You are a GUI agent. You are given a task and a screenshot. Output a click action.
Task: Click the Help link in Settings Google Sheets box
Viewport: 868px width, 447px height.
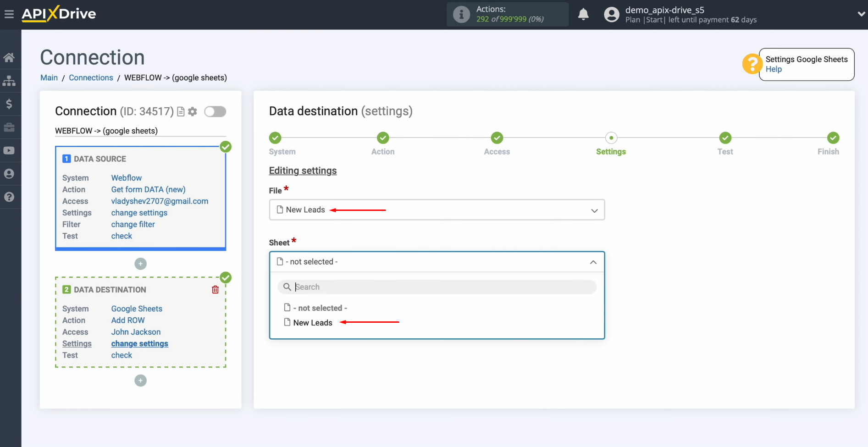pyautogui.click(x=774, y=69)
